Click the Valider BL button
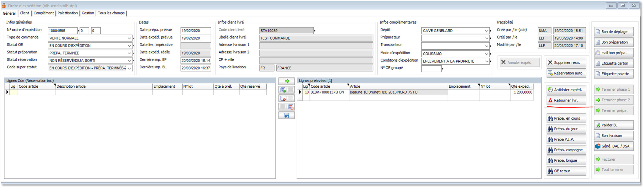Image resolution: width=644 pixels, height=188 pixels. 614,125
